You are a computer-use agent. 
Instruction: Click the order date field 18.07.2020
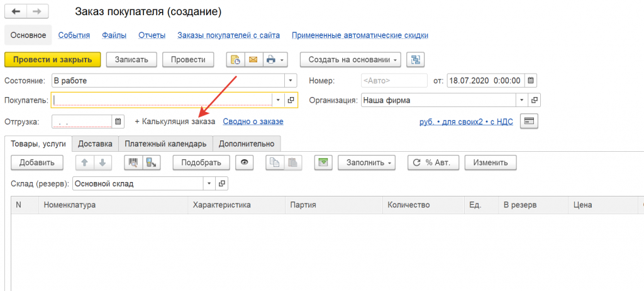pyautogui.click(x=485, y=80)
